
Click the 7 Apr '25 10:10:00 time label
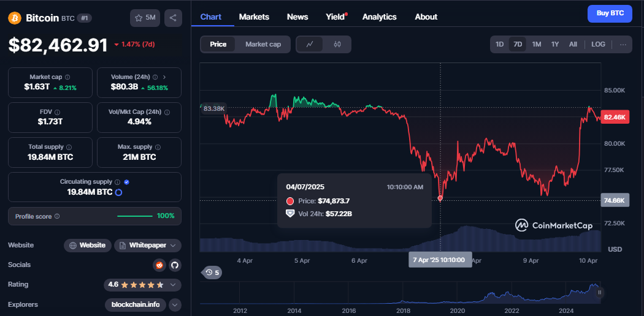tap(440, 260)
